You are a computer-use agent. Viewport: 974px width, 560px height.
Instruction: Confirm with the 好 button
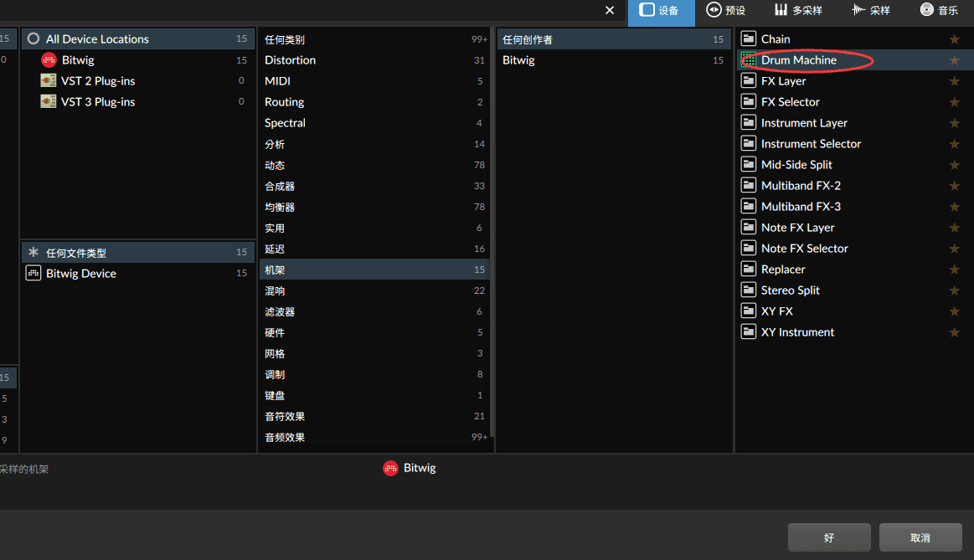click(829, 537)
